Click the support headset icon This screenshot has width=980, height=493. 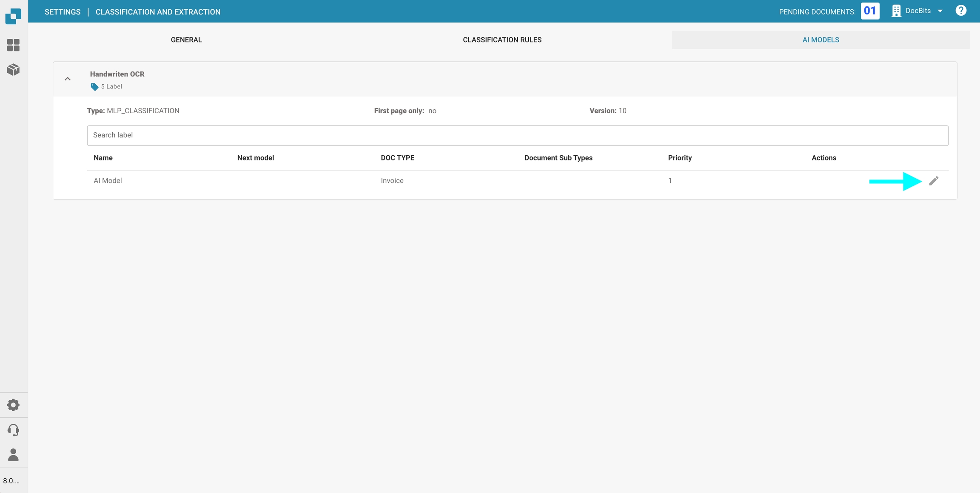coord(13,430)
